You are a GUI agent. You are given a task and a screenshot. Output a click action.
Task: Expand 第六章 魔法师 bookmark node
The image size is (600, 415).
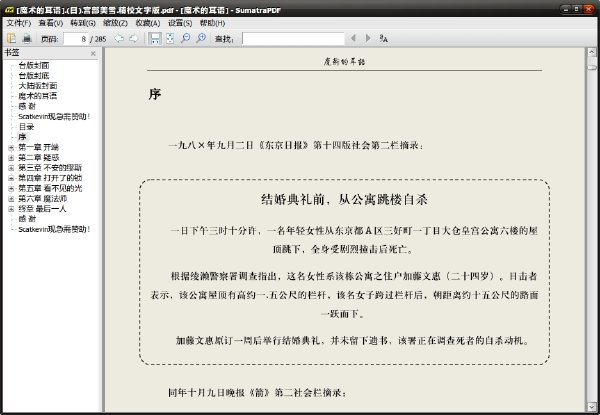click(11, 199)
